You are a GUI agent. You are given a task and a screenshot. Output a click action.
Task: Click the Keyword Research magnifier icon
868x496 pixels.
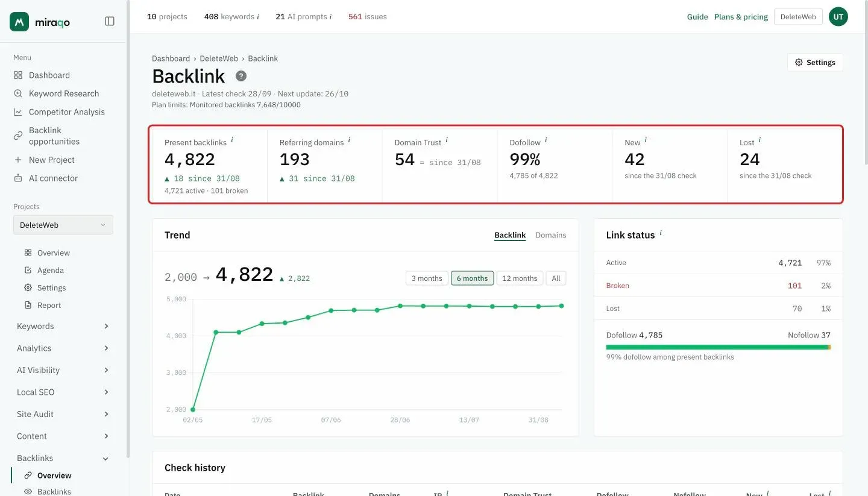tap(18, 93)
